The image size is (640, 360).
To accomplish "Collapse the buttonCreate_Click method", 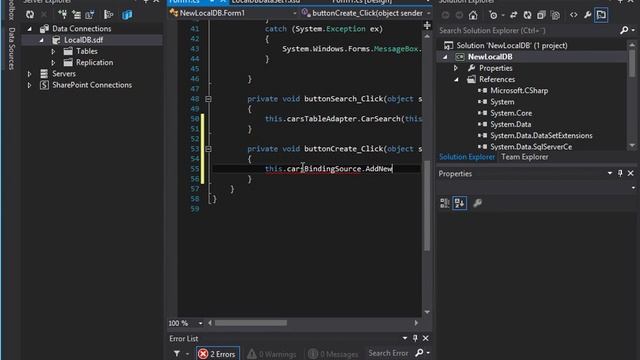I will 208,149.
